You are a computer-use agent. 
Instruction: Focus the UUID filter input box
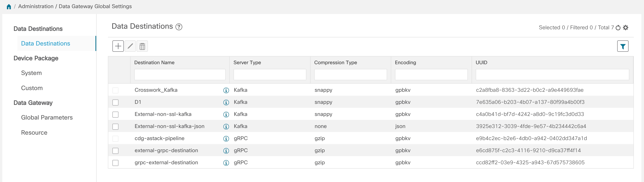[552, 75]
